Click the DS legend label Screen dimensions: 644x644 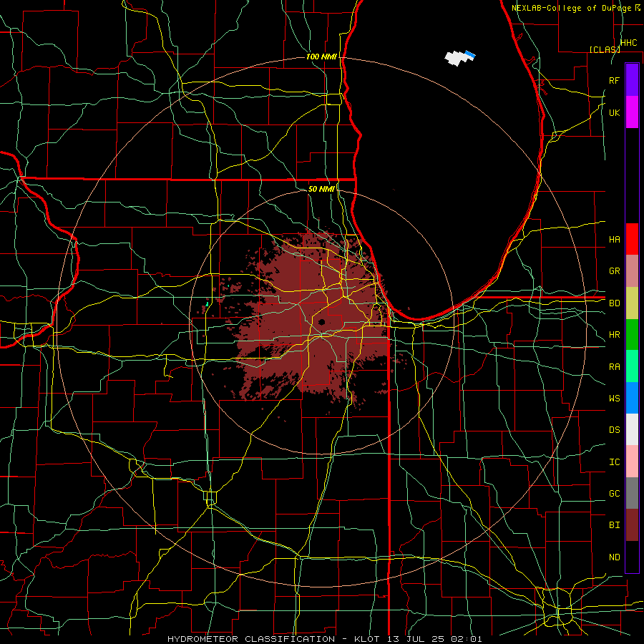pyautogui.click(x=615, y=430)
